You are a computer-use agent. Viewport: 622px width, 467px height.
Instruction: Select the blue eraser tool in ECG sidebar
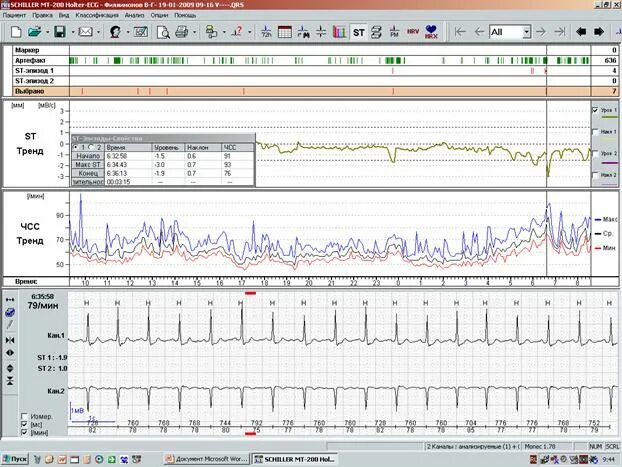(x=10, y=313)
